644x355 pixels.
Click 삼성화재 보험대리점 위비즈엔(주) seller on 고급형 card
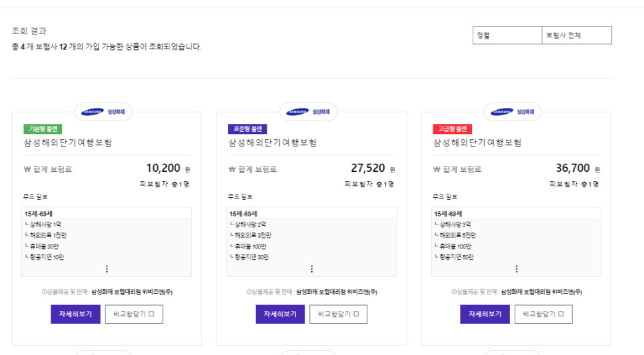[541, 292]
